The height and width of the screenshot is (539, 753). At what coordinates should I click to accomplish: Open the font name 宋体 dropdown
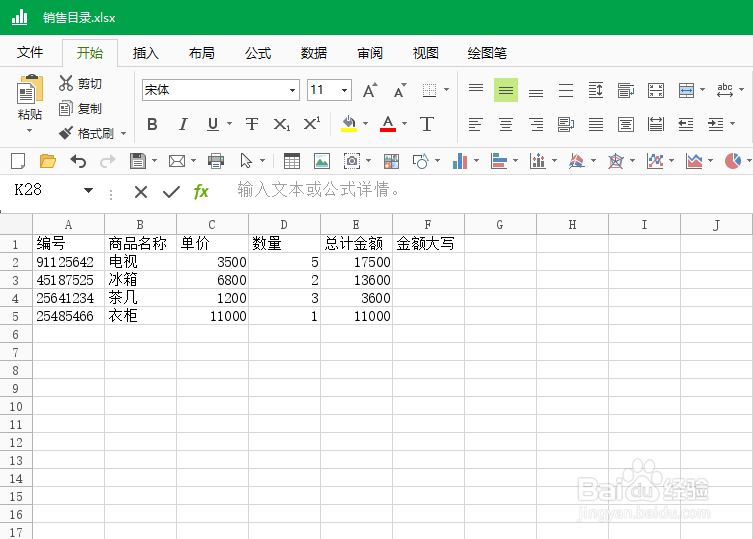coord(292,90)
